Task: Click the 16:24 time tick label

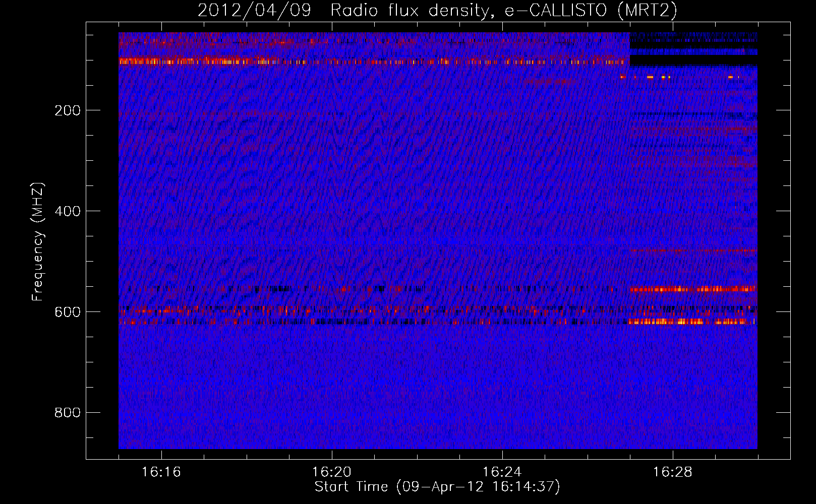Action: tap(502, 472)
